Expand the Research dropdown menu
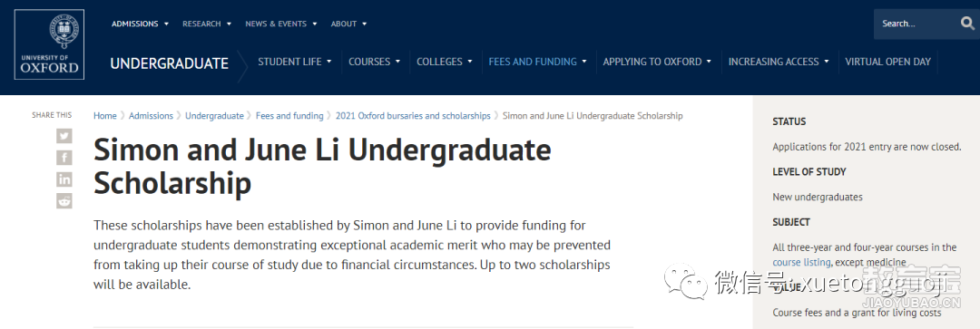Image resolution: width=980 pixels, height=329 pixels. coord(207,24)
